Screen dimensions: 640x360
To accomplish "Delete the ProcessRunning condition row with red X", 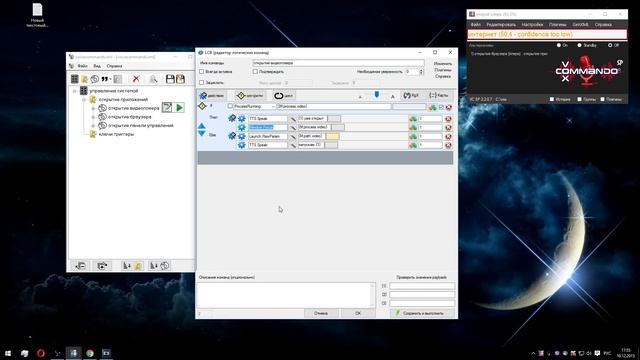I will click(x=449, y=107).
